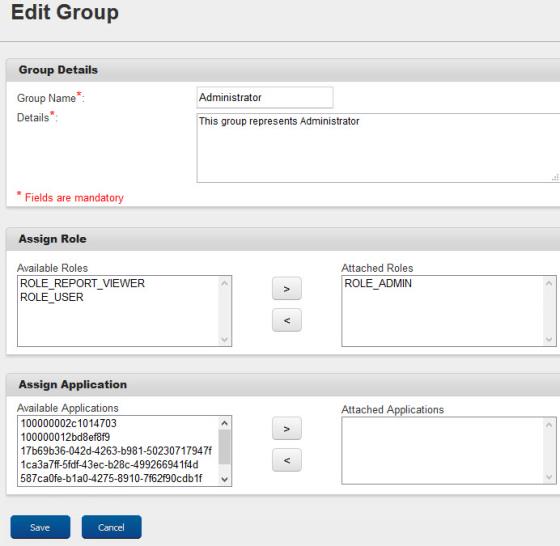Select ROLE_ADMIN in Attached Roles list

(x=378, y=284)
